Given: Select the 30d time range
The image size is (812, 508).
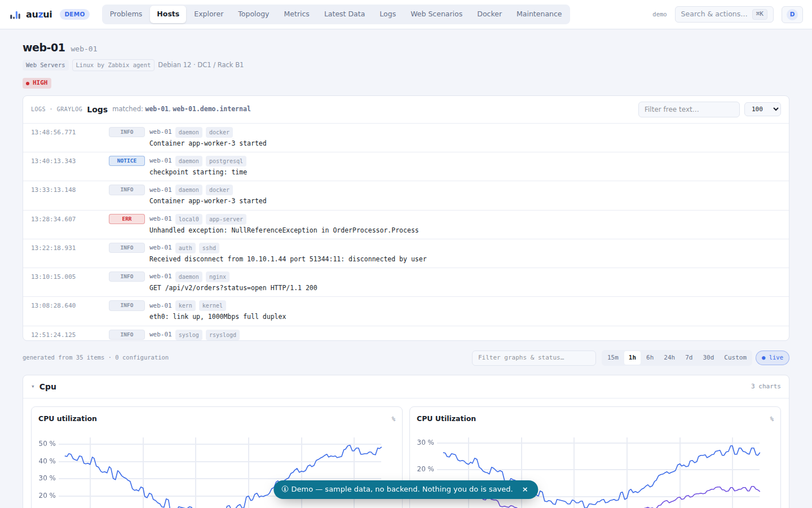Looking at the screenshot, I should point(708,358).
